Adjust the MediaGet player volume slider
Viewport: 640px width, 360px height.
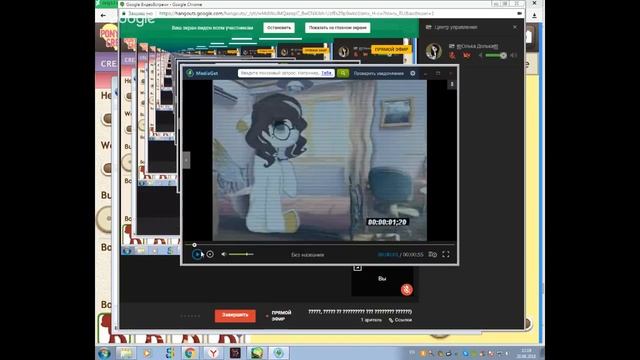click(x=241, y=254)
